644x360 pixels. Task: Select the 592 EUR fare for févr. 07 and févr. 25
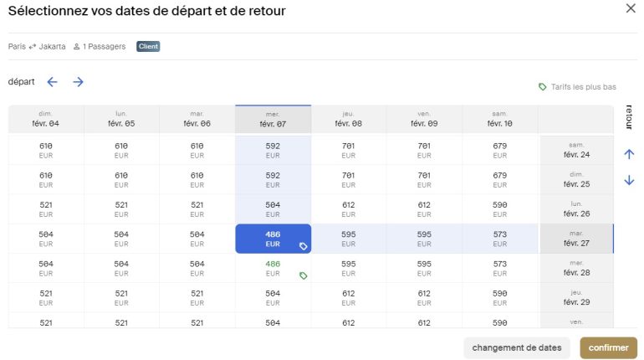click(273, 180)
